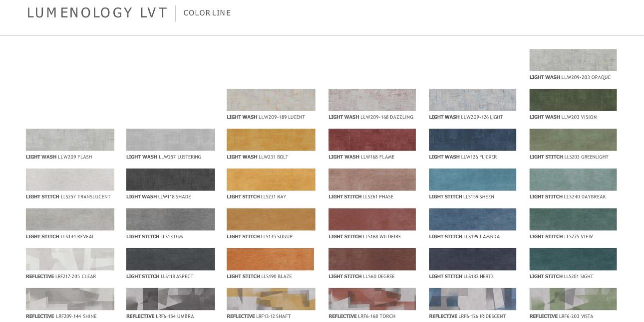Click the Reflective Shaft LRF13-12 swatch
Image resolution: width=644 pixels, height=322 pixels.
[271, 299]
